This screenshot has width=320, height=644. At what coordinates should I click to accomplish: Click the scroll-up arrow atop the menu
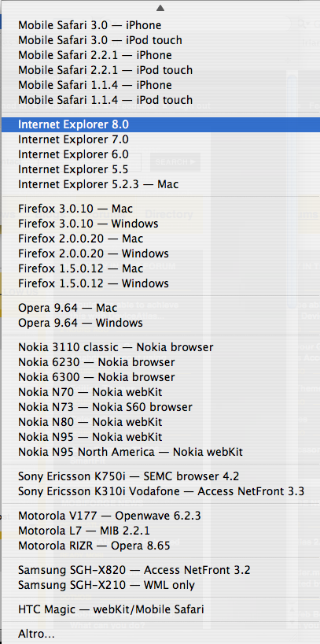pos(160,8)
